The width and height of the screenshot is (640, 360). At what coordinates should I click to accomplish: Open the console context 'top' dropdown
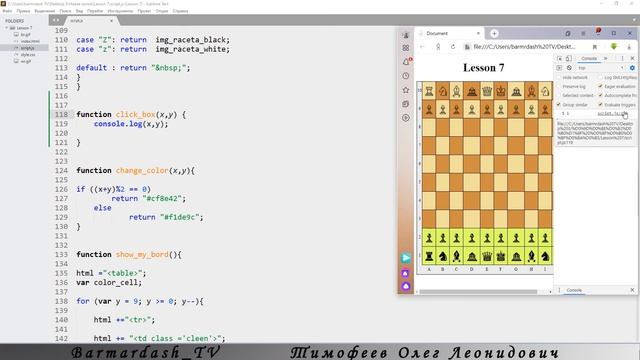pyautogui.click(x=601, y=68)
